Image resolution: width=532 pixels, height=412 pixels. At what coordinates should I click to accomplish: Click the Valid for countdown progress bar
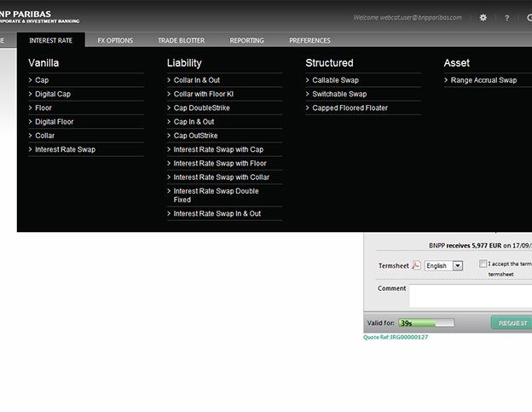coord(426,322)
